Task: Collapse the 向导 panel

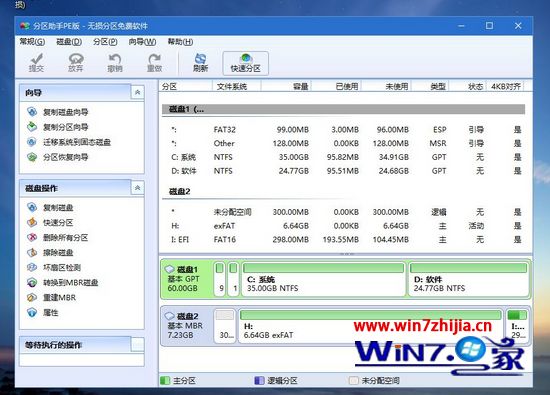Action: 138,92
